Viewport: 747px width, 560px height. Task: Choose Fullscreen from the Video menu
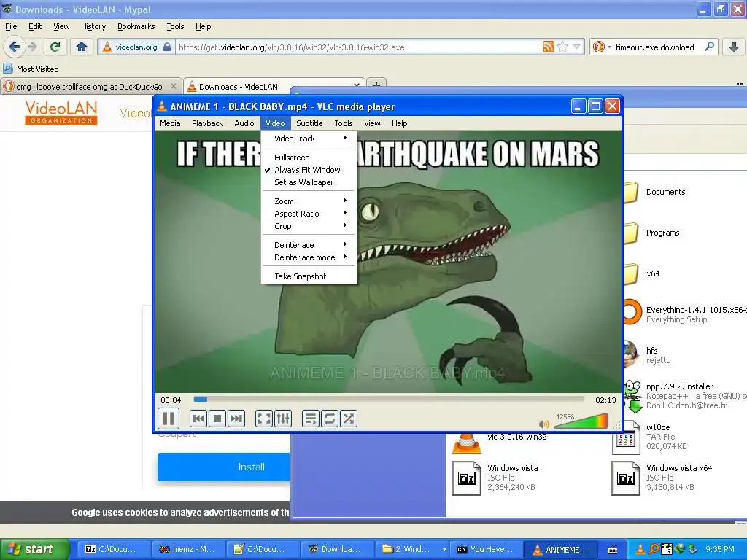(309, 157)
